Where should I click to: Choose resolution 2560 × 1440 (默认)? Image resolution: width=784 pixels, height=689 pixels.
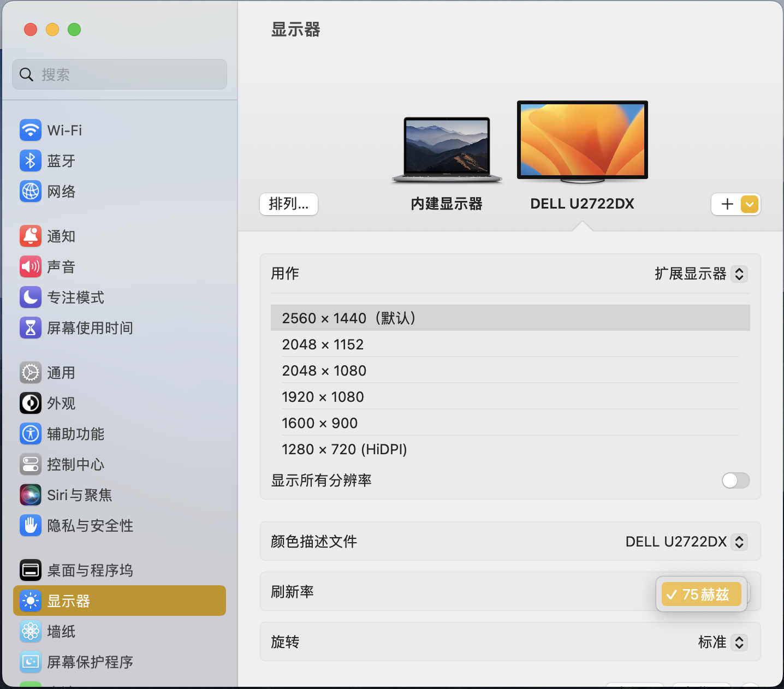[x=510, y=318]
